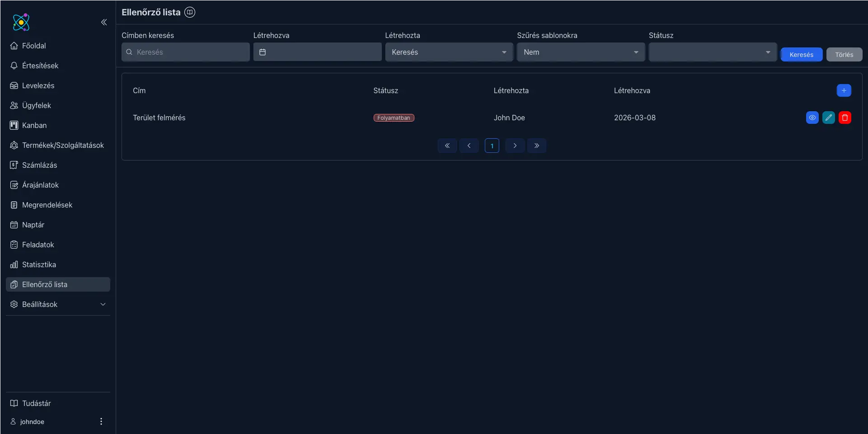Open the Státusz filter dropdown
This screenshot has width=868, height=434.
[713, 52]
